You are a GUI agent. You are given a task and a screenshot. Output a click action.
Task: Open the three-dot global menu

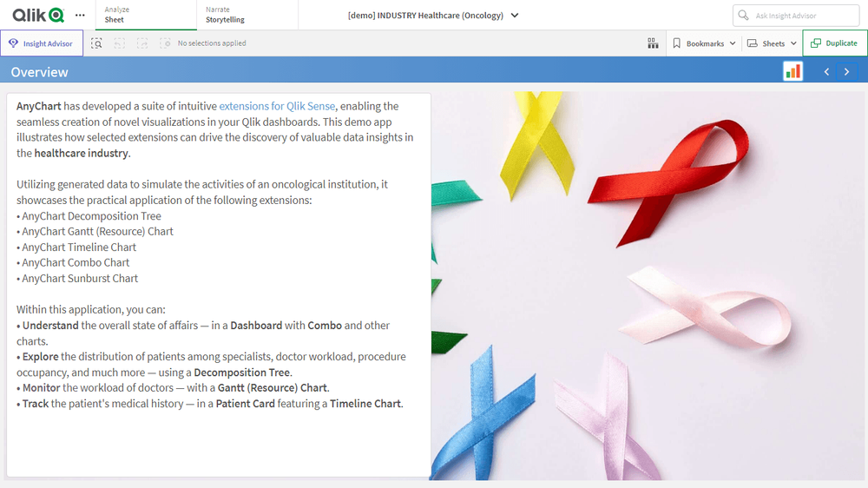click(x=81, y=15)
